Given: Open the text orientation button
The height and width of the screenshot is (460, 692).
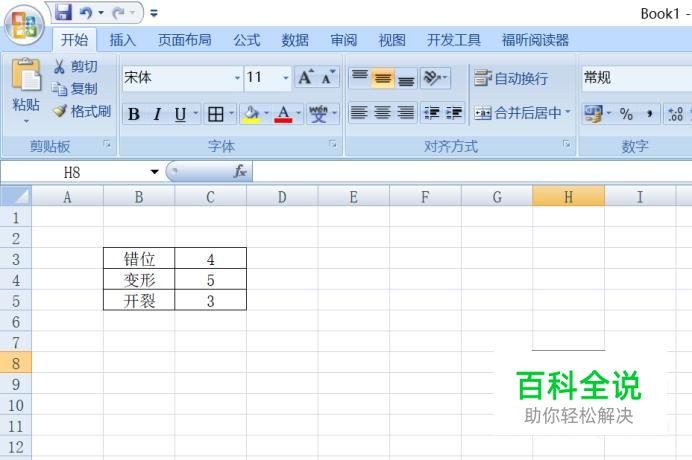Looking at the screenshot, I should click(435, 78).
